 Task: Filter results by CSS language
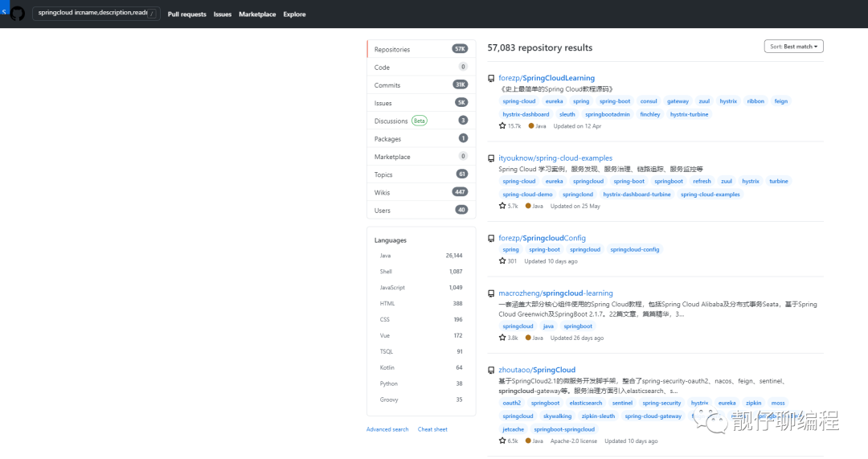[420, 319]
